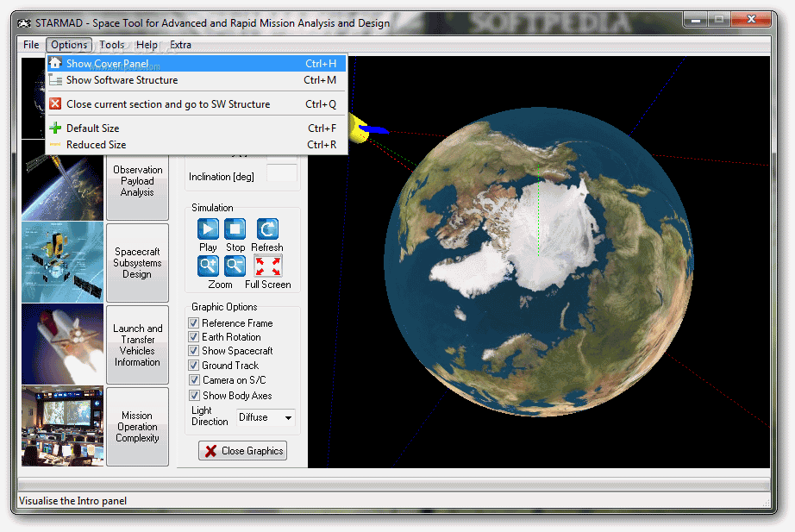Screen dimensions: 795x532
Task: Choose Show Cover Panel menu entry
Action: (197, 64)
